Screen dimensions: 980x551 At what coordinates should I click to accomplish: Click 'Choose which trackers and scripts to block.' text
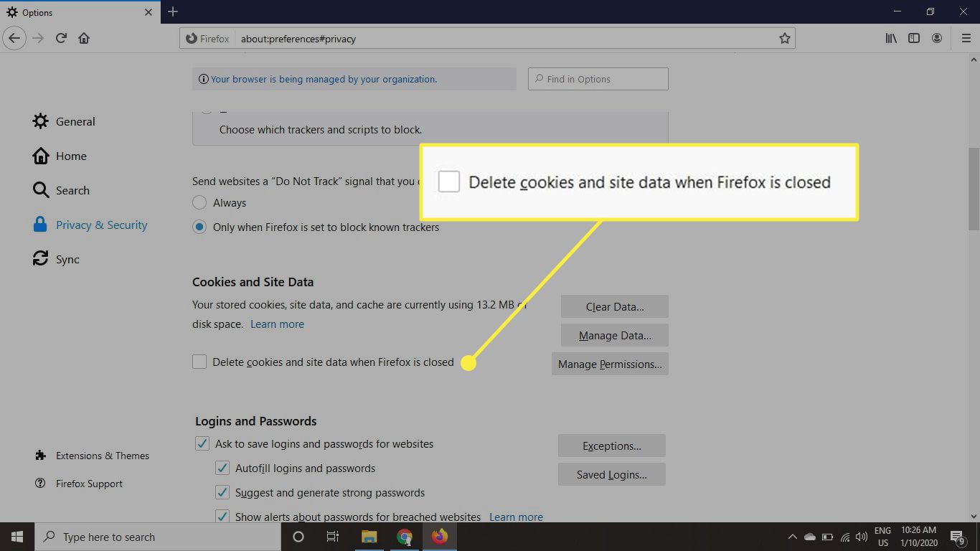[321, 130]
